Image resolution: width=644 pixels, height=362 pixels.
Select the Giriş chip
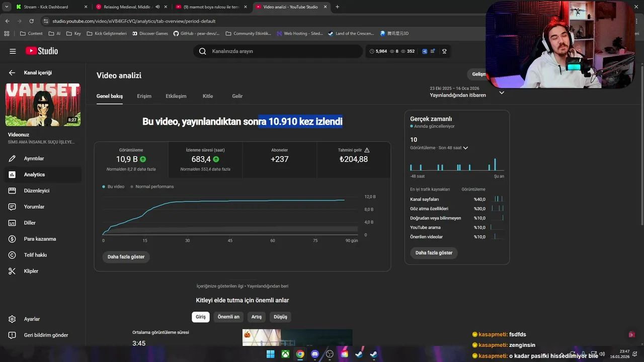201,317
